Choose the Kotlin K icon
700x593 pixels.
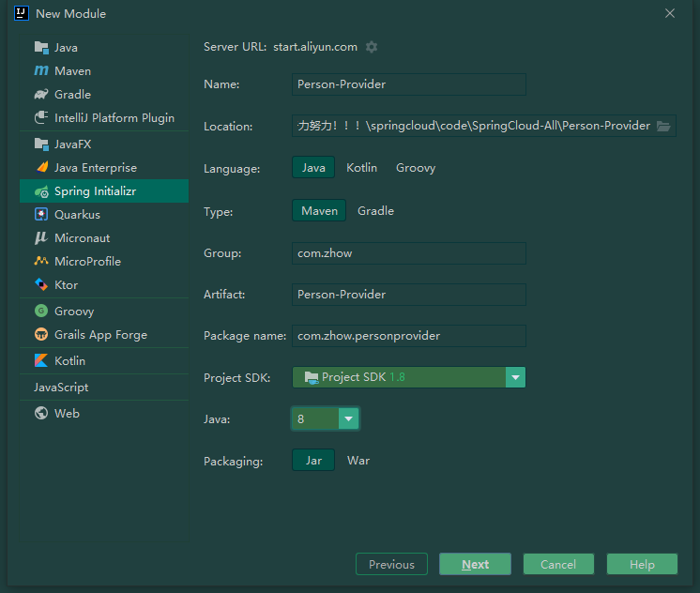(x=41, y=360)
